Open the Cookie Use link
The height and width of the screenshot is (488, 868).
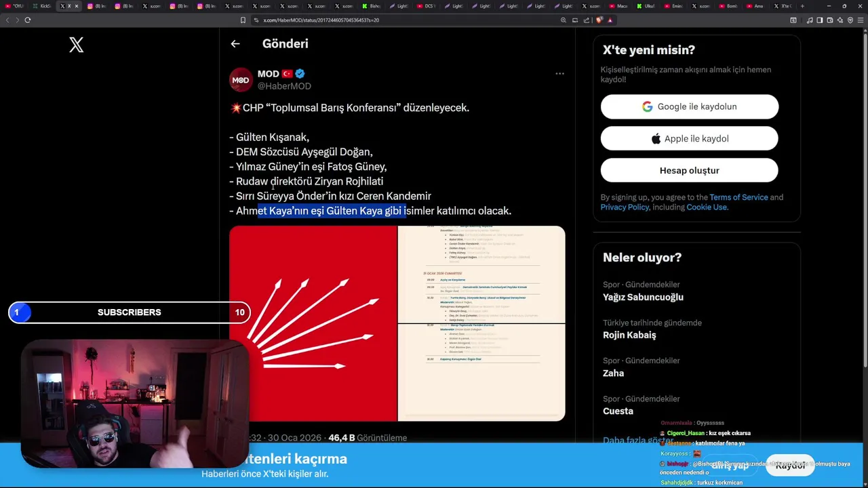(706, 207)
